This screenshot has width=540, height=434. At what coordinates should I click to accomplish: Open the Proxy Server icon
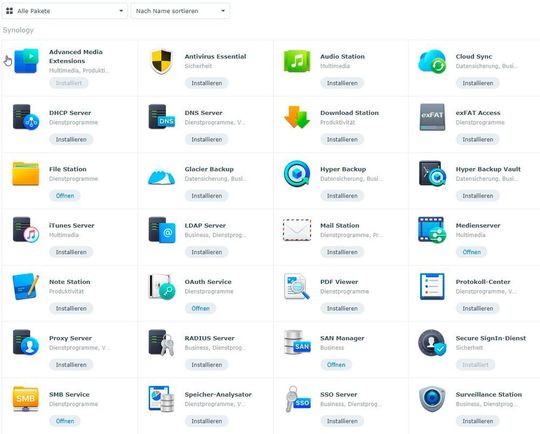coord(26,342)
